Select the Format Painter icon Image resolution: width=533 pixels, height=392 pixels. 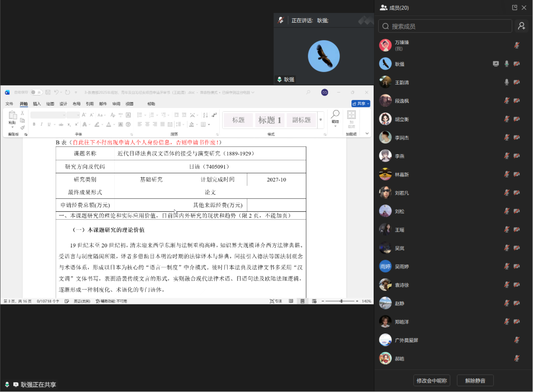pyautogui.click(x=22, y=127)
